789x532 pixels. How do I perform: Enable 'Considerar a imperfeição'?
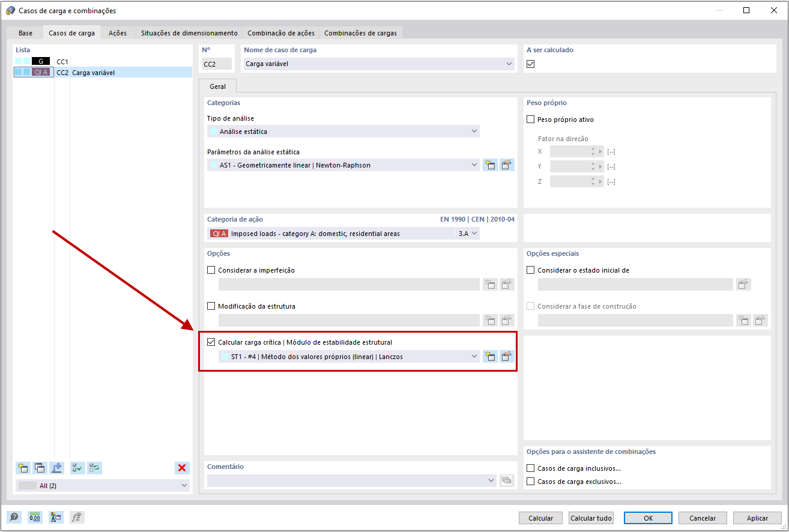[x=211, y=270]
